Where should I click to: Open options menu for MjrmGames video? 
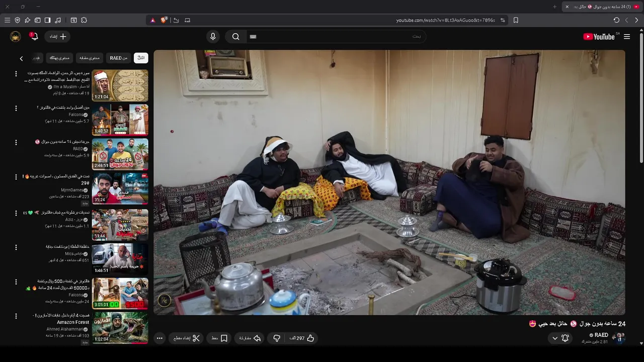pos(16,177)
